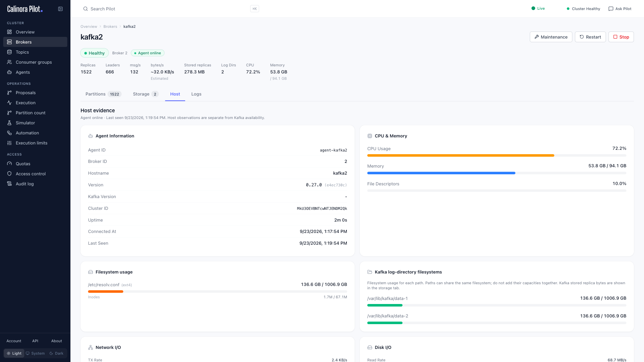644x362 pixels.
Task: Click the Memory usage progress bar
Action: (496, 173)
